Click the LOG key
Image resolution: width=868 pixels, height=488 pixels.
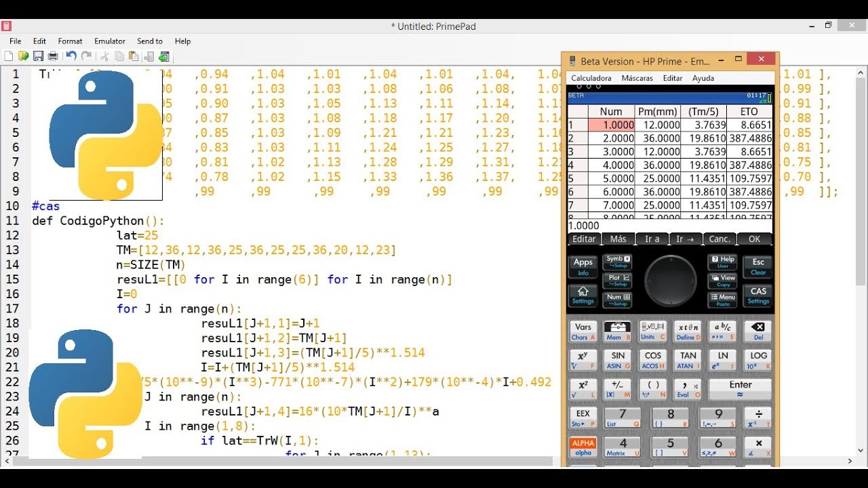(758, 360)
